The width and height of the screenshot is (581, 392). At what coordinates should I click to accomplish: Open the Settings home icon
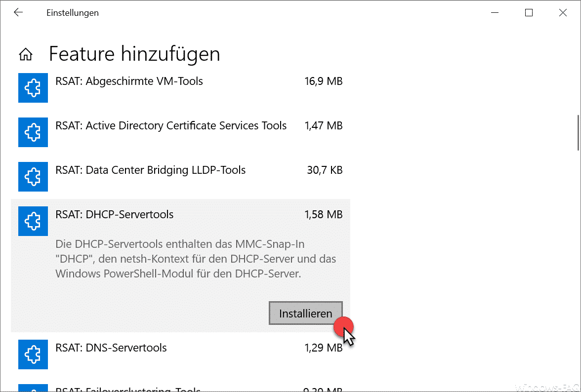[26, 54]
